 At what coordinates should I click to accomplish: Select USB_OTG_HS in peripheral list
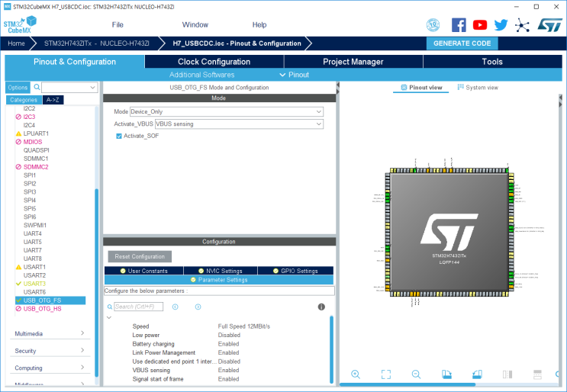[42, 309]
